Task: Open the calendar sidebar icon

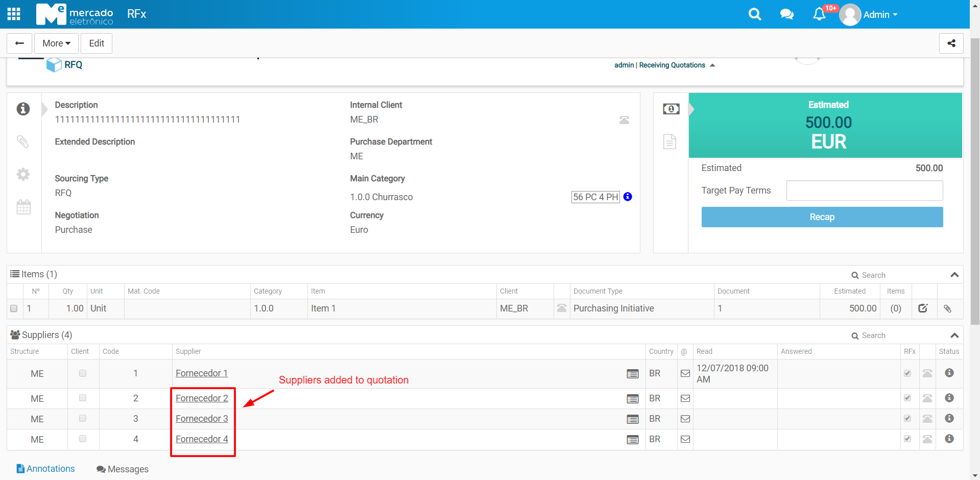Action: 23,207
